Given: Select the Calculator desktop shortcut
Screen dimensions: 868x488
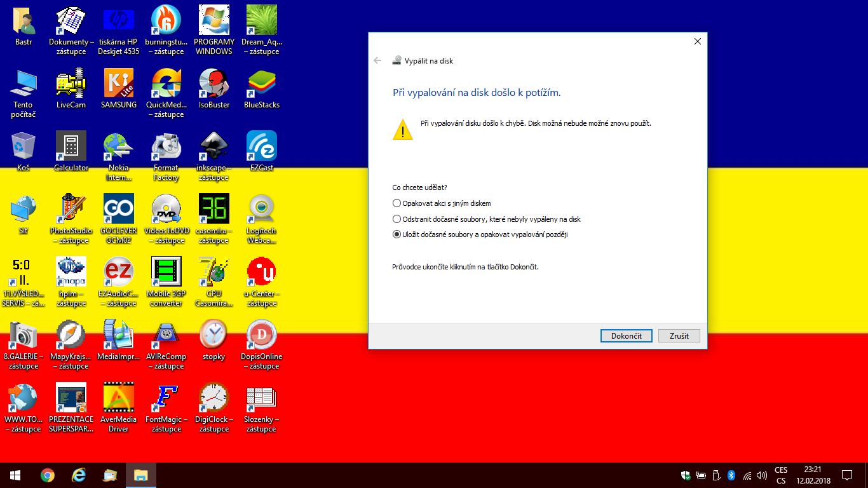Looking at the screenshot, I should point(71,152).
